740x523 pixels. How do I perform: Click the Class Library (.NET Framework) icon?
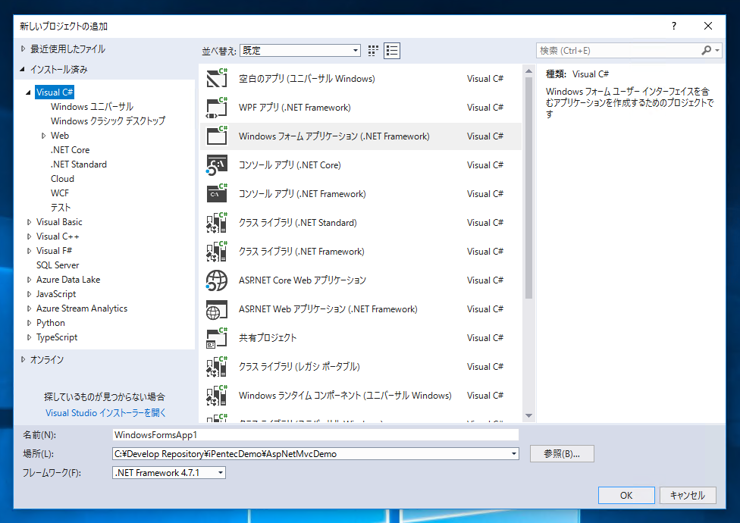point(217,251)
